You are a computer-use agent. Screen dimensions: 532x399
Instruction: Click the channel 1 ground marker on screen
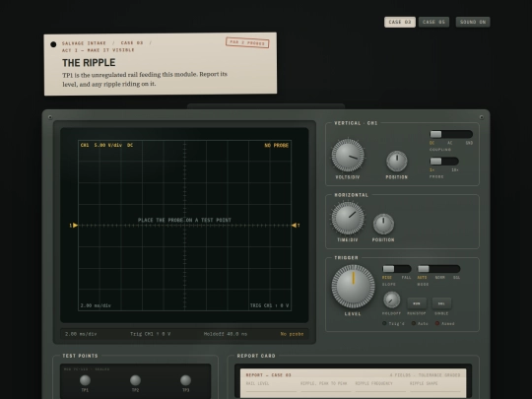click(74, 226)
